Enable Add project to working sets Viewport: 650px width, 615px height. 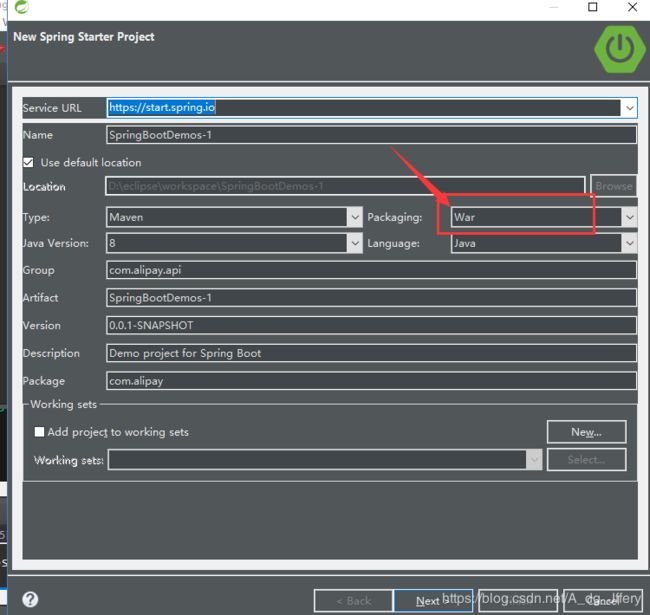pos(39,432)
